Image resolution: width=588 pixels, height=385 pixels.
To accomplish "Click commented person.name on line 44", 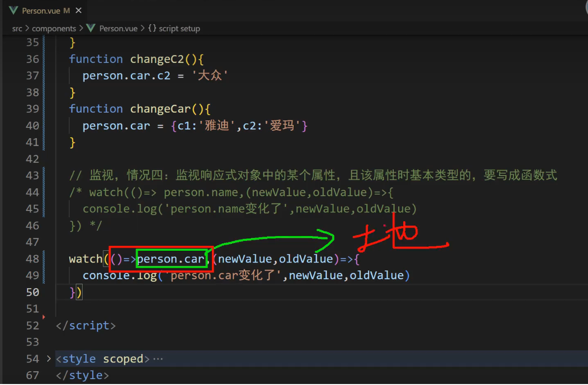I will coord(201,192).
